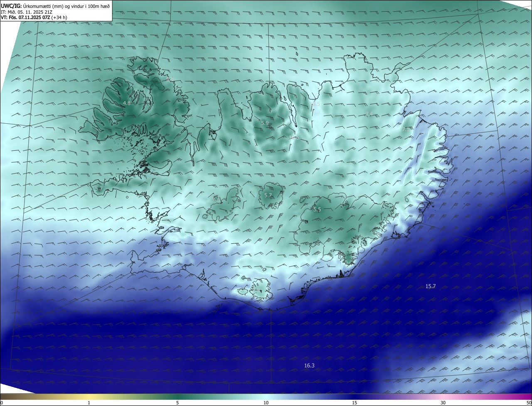Screen dimensions: 532x406
Task: Click the 5.5 value on Vatnajökull glacier
Action: [317, 210]
